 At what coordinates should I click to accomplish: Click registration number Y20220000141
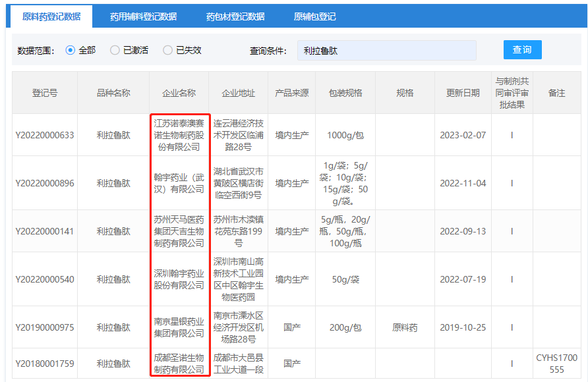pos(45,231)
